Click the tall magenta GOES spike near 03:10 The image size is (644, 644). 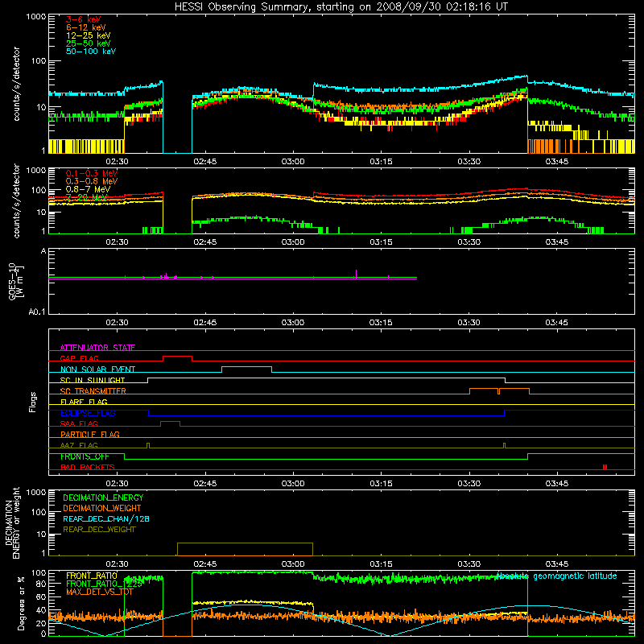(356, 274)
